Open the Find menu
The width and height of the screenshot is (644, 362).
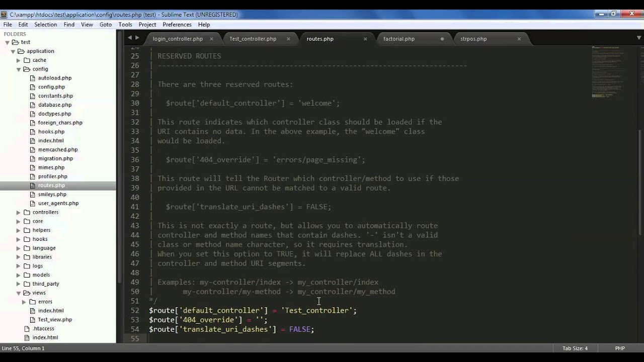pyautogui.click(x=69, y=25)
